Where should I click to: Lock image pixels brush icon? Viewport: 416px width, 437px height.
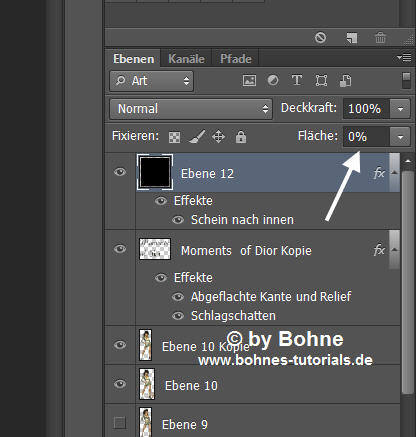pyautogui.click(x=197, y=137)
